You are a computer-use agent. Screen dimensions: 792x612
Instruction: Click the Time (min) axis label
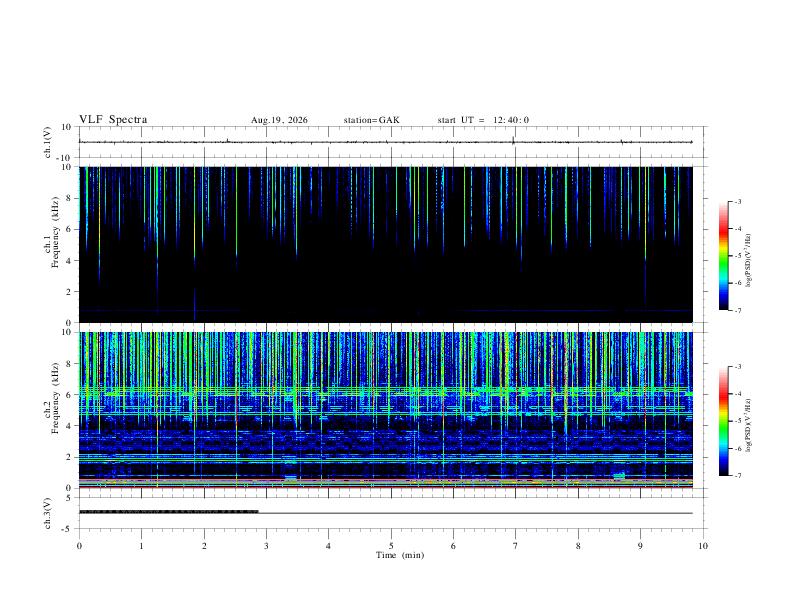[400, 555]
